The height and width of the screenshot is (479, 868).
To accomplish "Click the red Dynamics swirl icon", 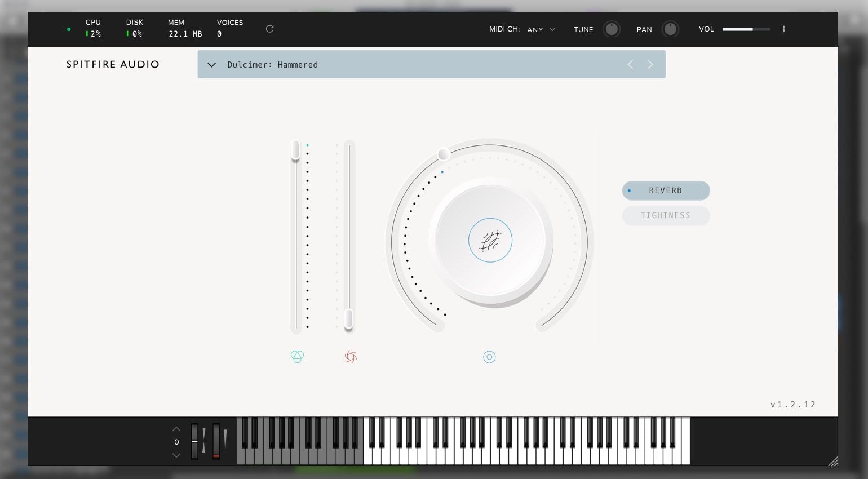I will 351,357.
